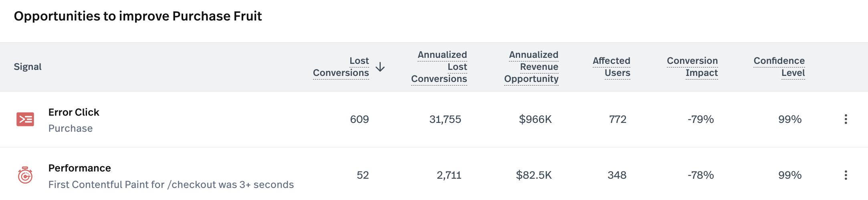Click the $82.5K revenue opportunity value

click(x=534, y=175)
